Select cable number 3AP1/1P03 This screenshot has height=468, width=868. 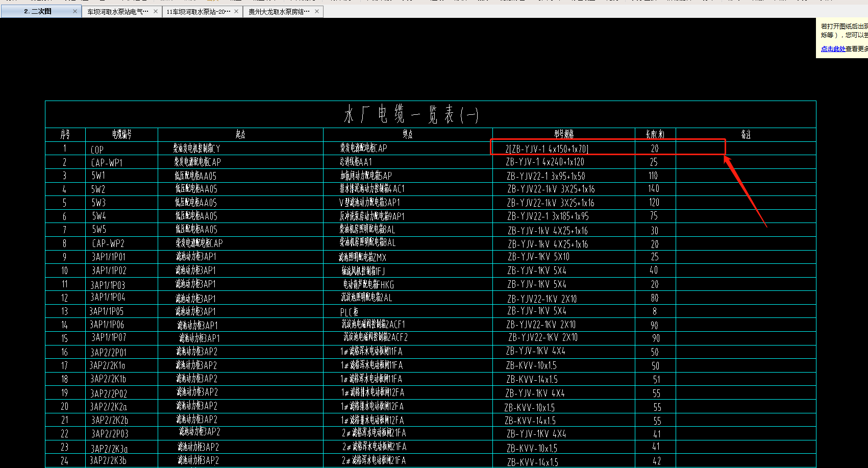[108, 285]
